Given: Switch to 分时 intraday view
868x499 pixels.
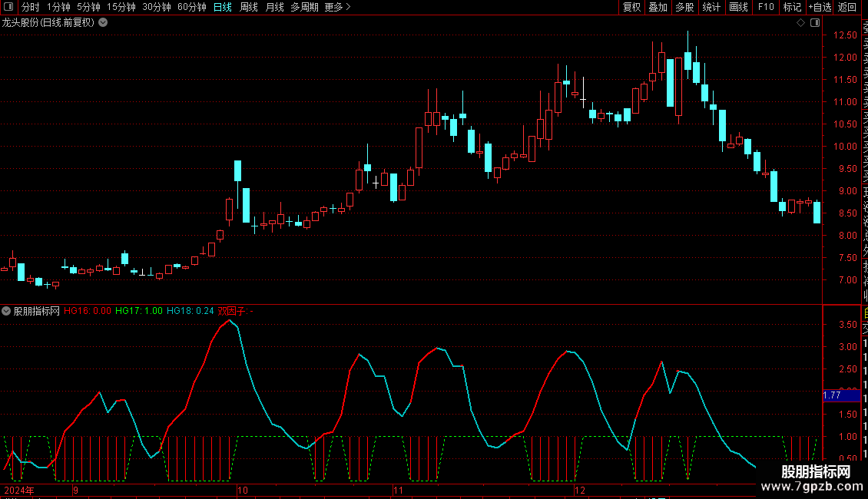Looking at the screenshot, I should point(31,7).
